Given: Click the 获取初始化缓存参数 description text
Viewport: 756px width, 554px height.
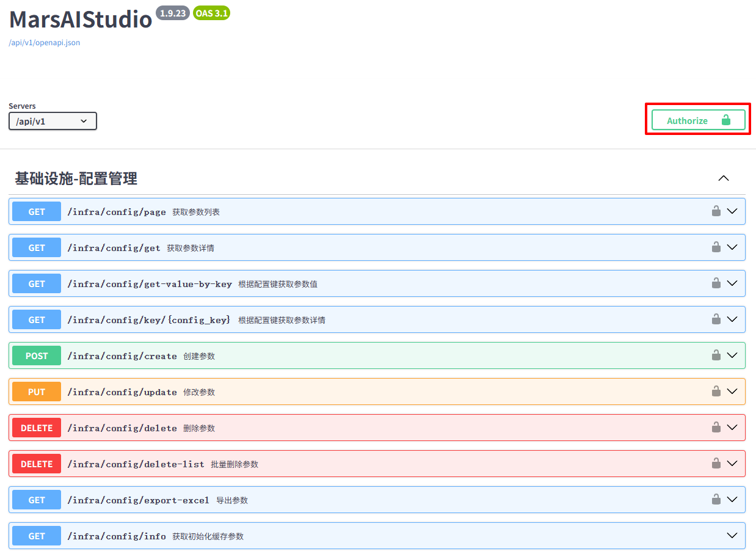Looking at the screenshot, I should [208, 536].
